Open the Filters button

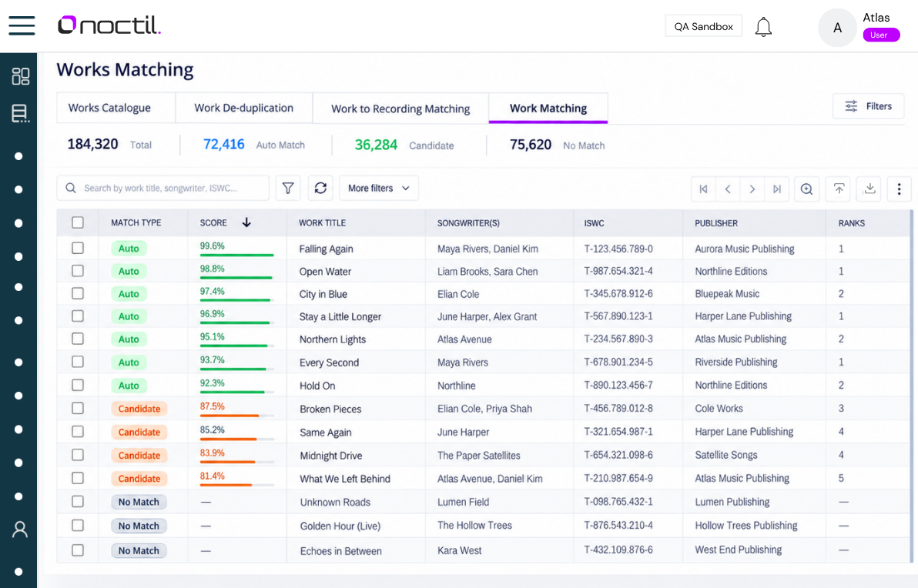tap(868, 106)
